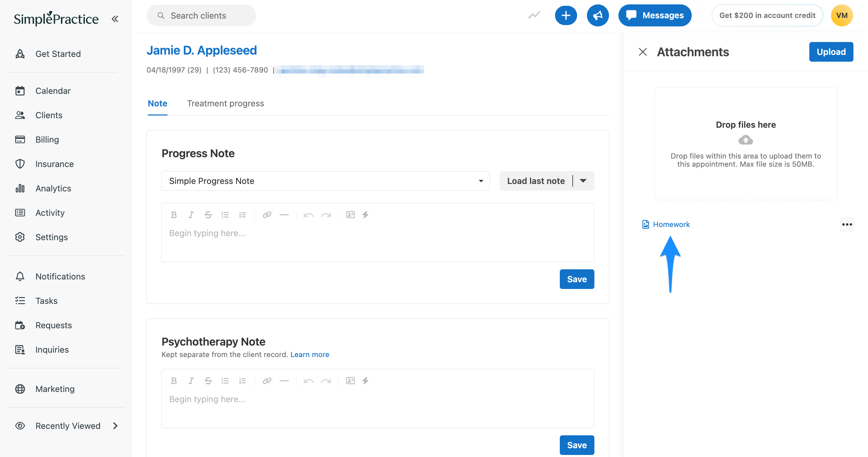Screen dimensions: 868x457
Task: Undo in Psychotherapy Note editor
Action: coord(309,381)
